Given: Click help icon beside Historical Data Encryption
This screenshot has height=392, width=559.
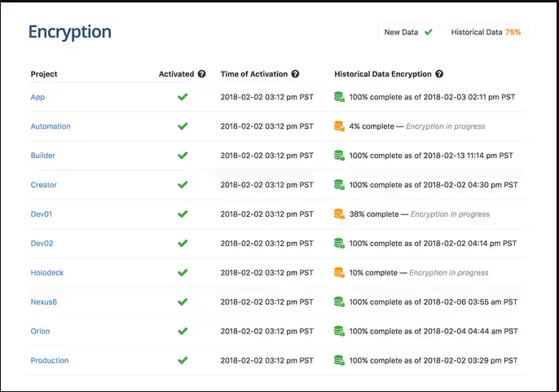Looking at the screenshot, I should [x=439, y=74].
